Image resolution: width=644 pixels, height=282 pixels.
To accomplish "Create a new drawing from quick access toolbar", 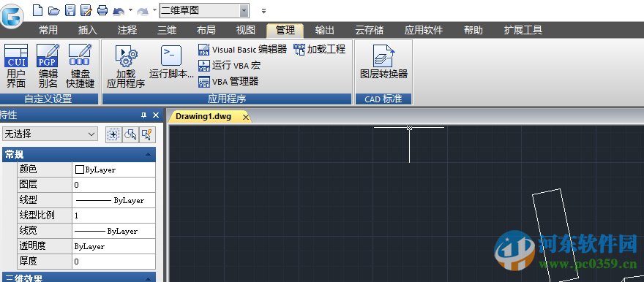I will 38,10.
